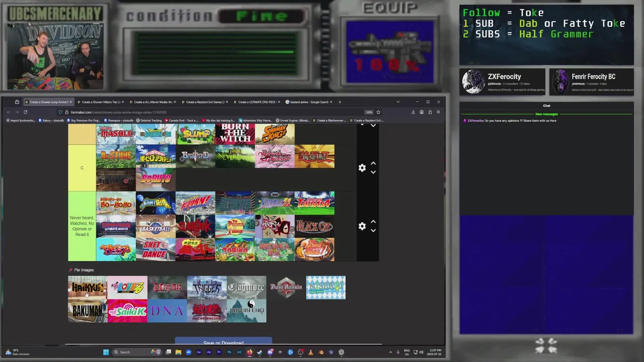Bookmark this page with the star icon
Screen dimensions: 644x362
[378, 112]
